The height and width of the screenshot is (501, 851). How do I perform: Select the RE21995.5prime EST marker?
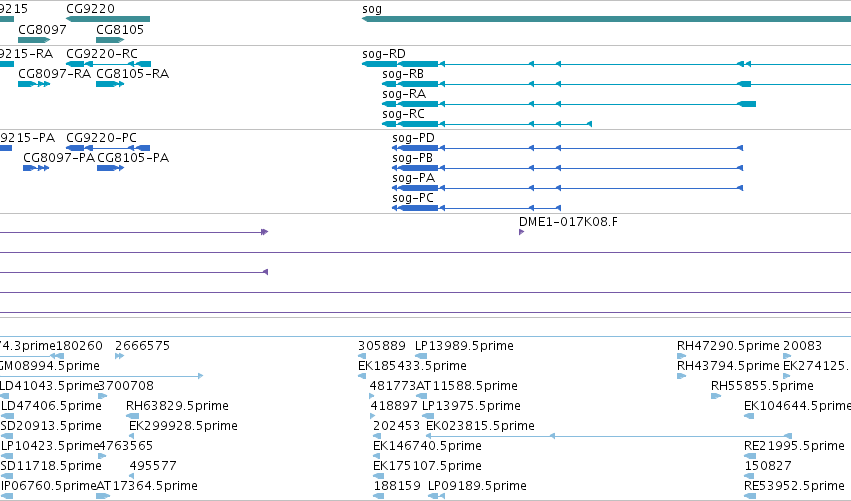tap(749, 456)
